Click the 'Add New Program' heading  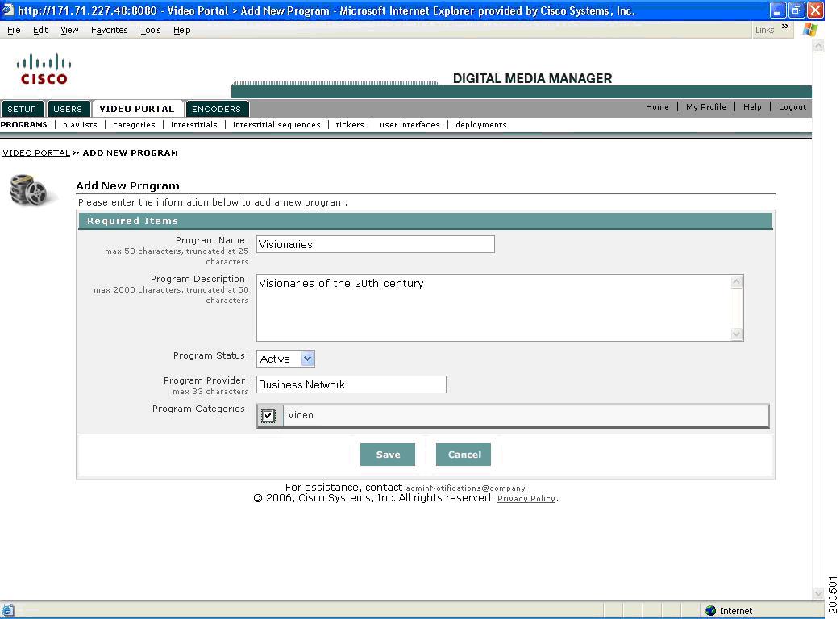(127, 186)
